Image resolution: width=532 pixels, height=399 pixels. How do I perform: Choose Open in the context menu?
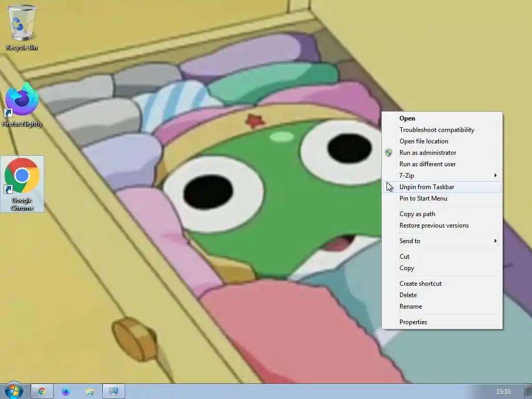tap(442, 118)
